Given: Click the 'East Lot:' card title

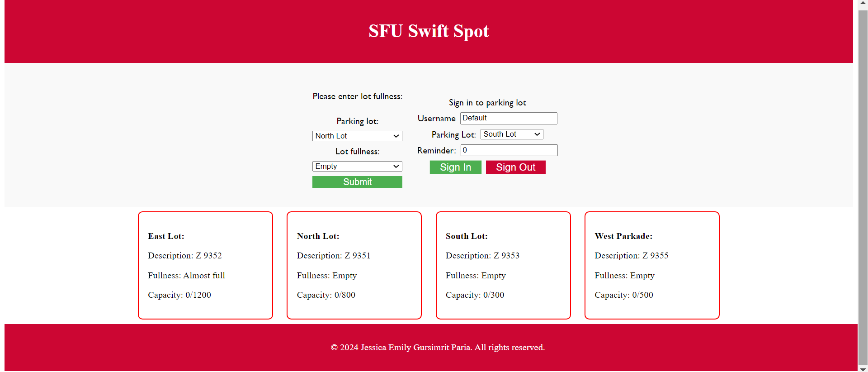Looking at the screenshot, I should [x=166, y=236].
